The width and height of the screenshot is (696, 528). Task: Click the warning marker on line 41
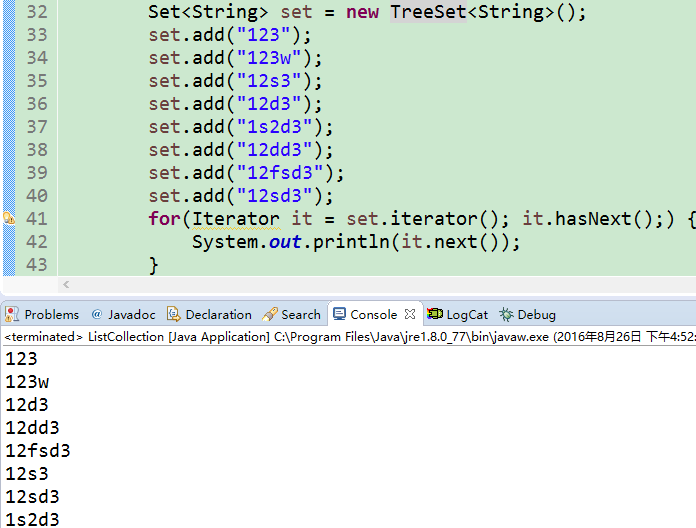pos(9,218)
